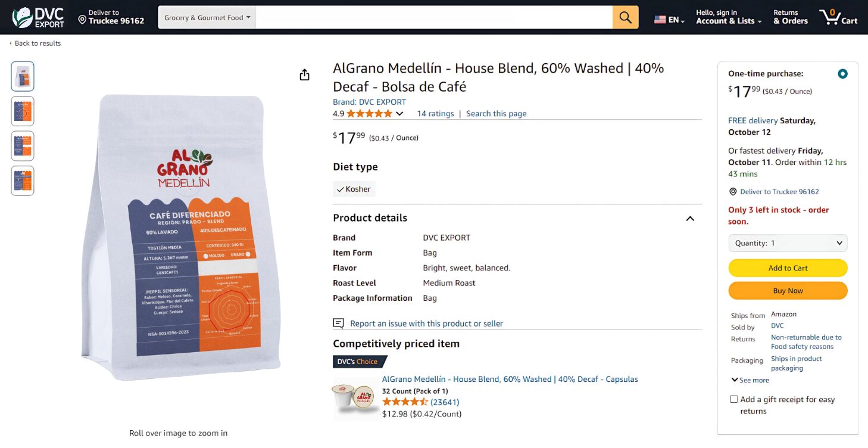Open the Quantity dropdown
This screenshot has width=868, height=448.
(x=787, y=242)
